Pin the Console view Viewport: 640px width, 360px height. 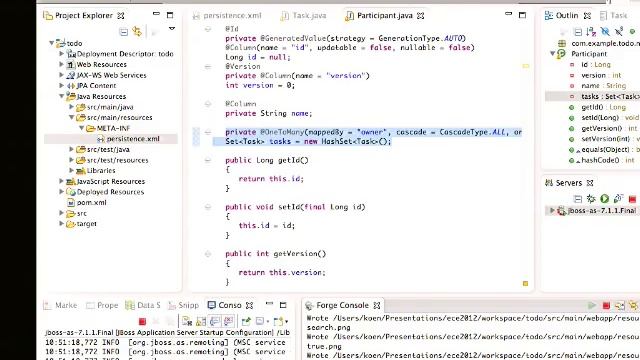[246, 322]
